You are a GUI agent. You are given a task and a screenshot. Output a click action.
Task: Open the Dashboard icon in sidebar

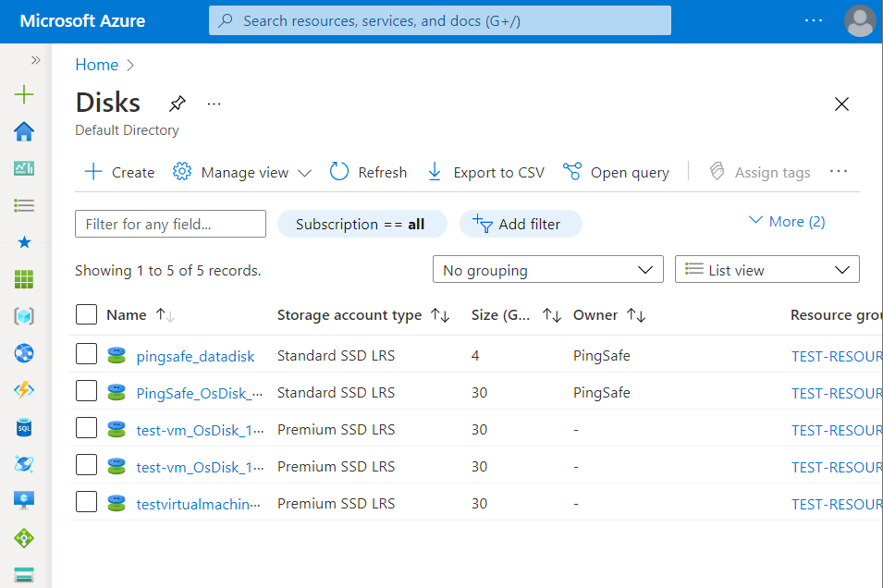(x=24, y=168)
